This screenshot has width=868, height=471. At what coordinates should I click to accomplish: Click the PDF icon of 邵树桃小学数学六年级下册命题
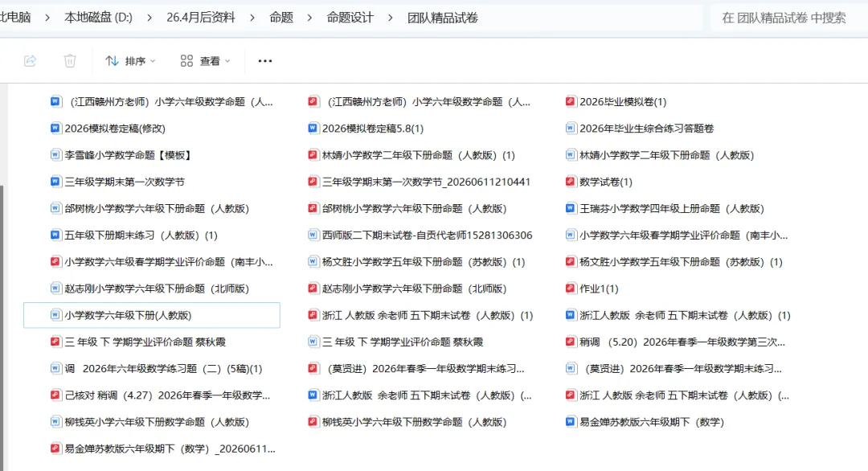click(313, 209)
